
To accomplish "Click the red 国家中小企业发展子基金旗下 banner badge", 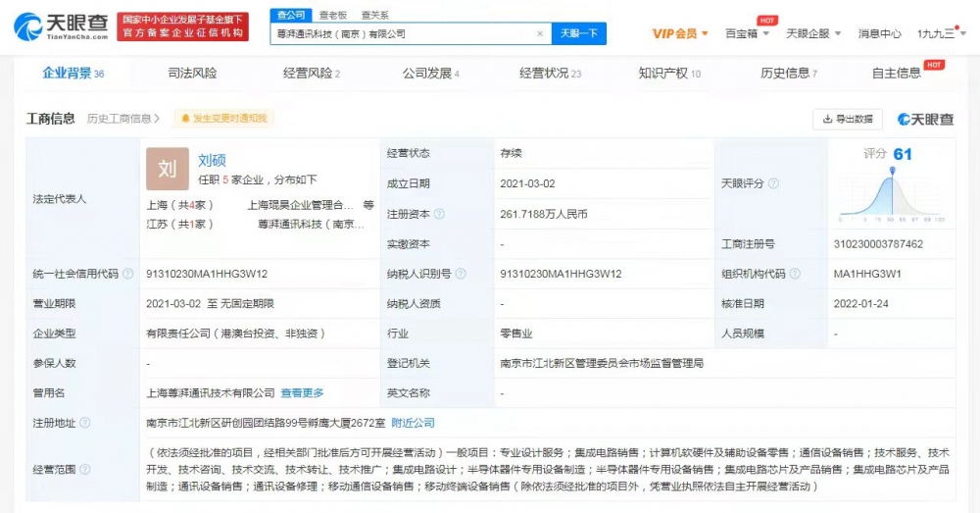I will click(x=182, y=26).
